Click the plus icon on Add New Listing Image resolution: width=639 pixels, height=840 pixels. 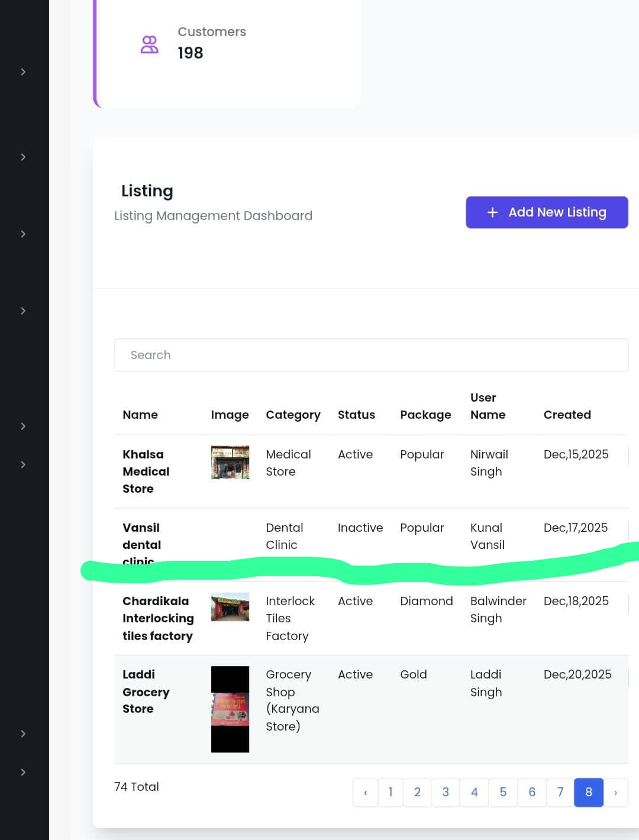(x=492, y=212)
